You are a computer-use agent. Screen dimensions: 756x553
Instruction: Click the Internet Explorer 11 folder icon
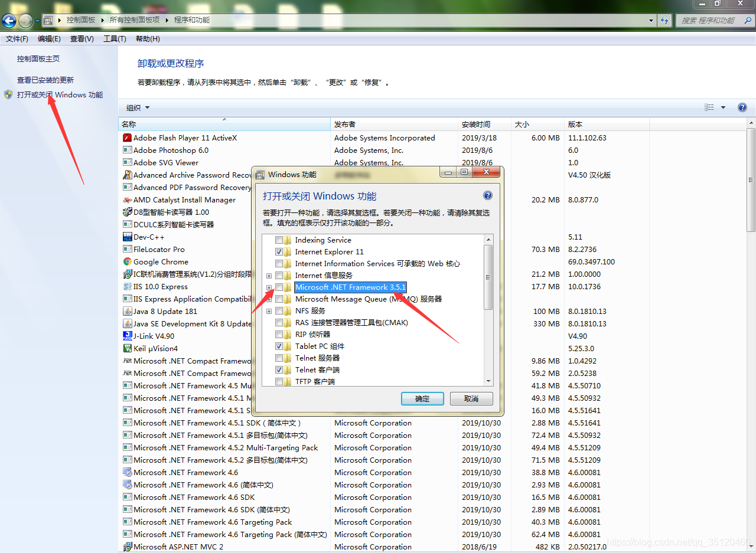pyautogui.click(x=288, y=251)
